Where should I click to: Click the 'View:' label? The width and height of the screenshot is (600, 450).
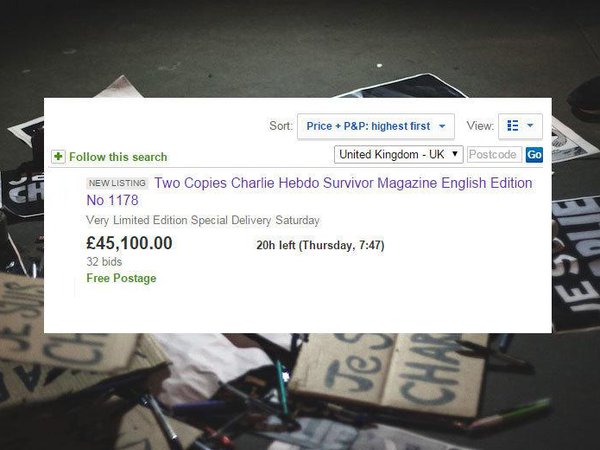click(x=480, y=126)
